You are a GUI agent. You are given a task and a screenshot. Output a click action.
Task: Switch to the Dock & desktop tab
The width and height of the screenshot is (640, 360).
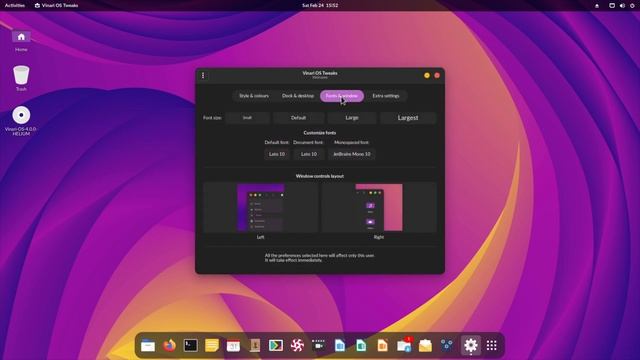(298, 96)
